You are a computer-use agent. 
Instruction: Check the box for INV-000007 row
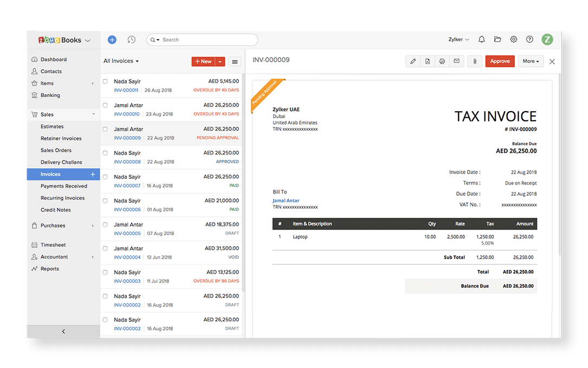click(x=105, y=177)
